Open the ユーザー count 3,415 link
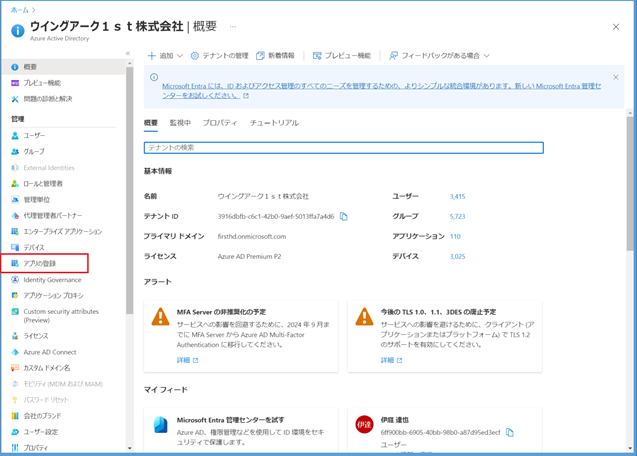 click(457, 196)
